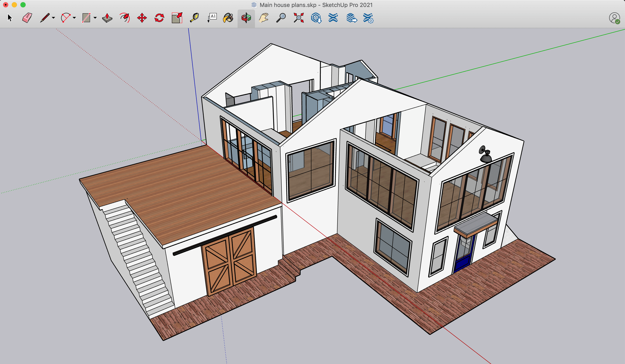Screen dimensions: 625x364
Task: Expand the Arc tool dropdown arrow
Action: [74, 18]
